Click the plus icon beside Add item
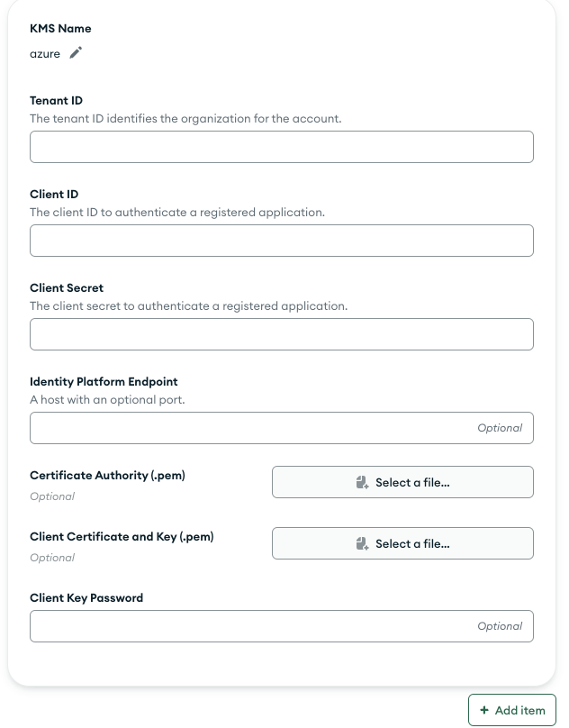This screenshot has height=728, width=569. point(485,710)
